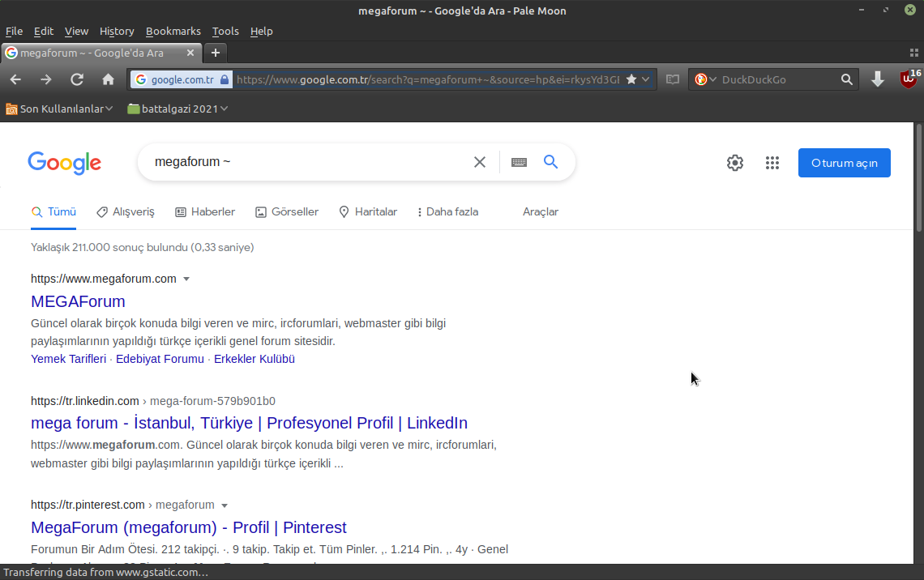Open the Google on-screen keyboard
924x580 pixels.
coord(520,162)
